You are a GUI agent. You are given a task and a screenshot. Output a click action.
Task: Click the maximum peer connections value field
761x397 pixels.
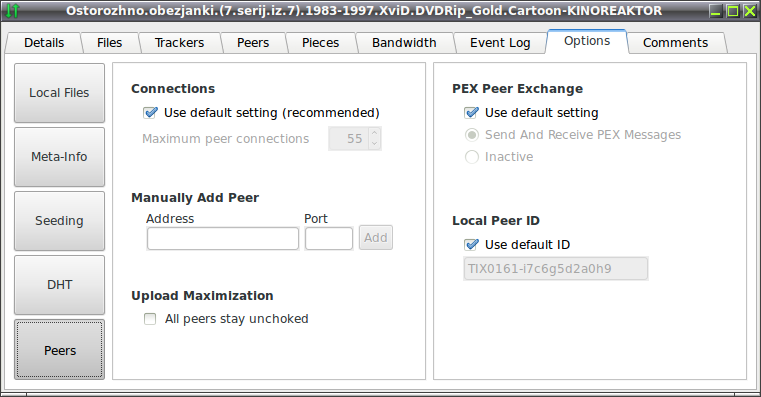348,139
